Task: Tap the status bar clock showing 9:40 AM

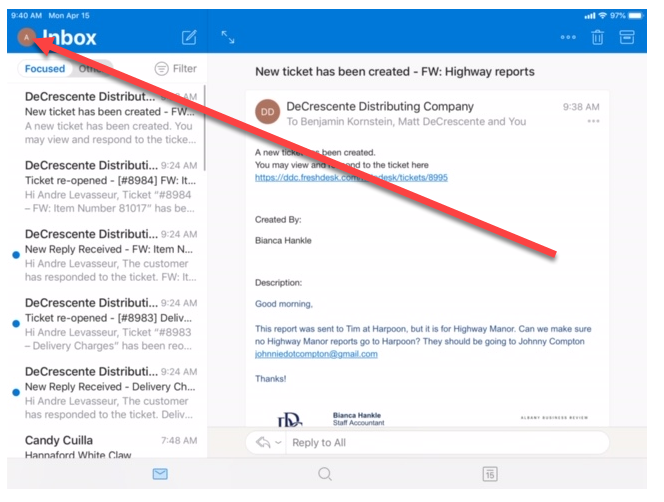Action: pos(26,16)
